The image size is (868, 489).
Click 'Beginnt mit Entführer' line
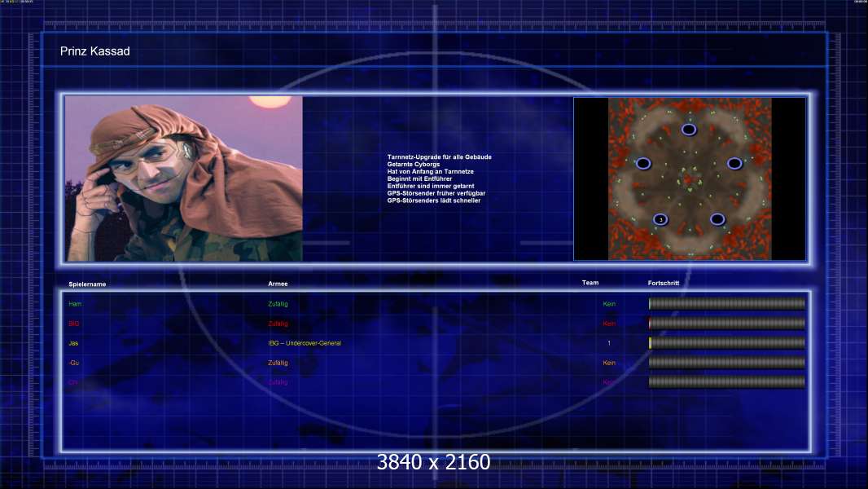(419, 178)
